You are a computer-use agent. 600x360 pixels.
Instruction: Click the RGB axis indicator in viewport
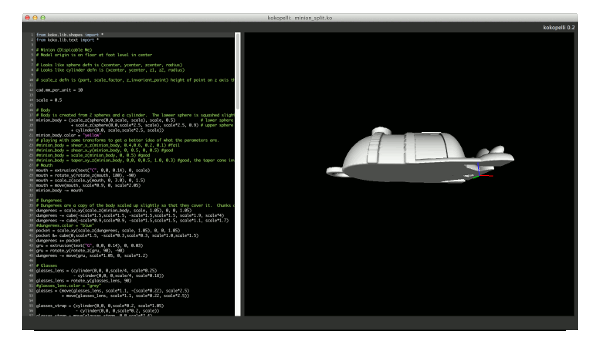[483, 171]
